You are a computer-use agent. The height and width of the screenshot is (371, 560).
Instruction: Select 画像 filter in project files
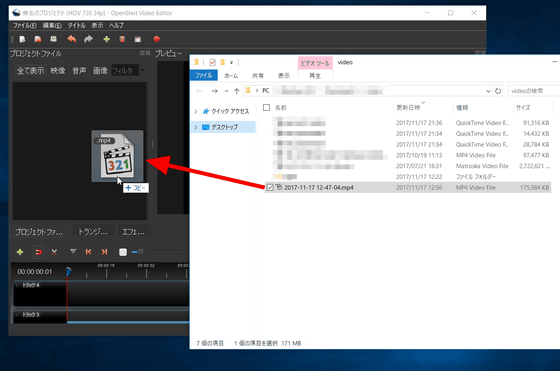coord(100,71)
